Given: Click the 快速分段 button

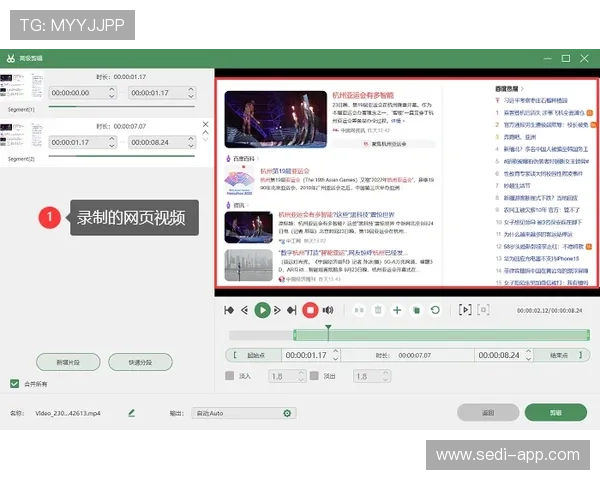Looking at the screenshot, I should (139, 362).
